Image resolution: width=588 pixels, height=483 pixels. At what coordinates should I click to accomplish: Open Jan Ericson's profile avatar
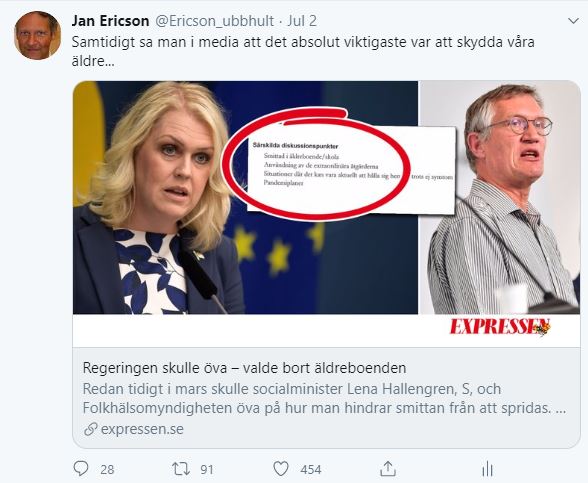(x=37, y=35)
